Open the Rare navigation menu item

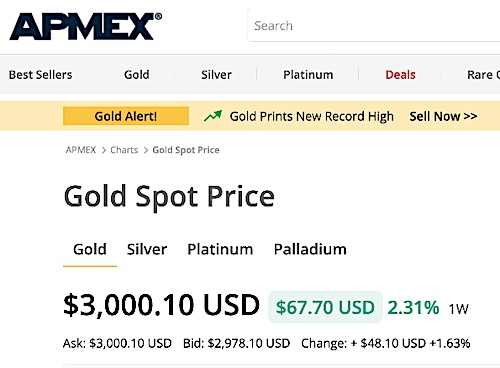coord(483,75)
